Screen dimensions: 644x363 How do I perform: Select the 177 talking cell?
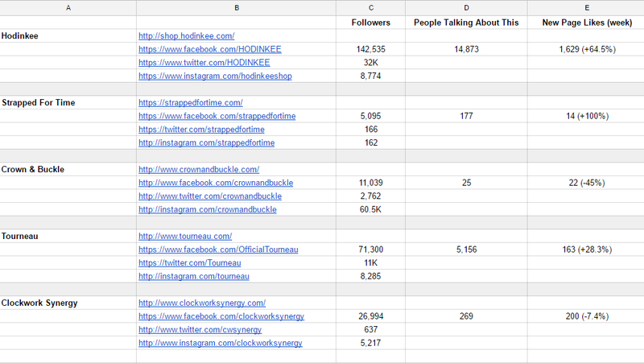pyautogui.click(x=467, y=116)
